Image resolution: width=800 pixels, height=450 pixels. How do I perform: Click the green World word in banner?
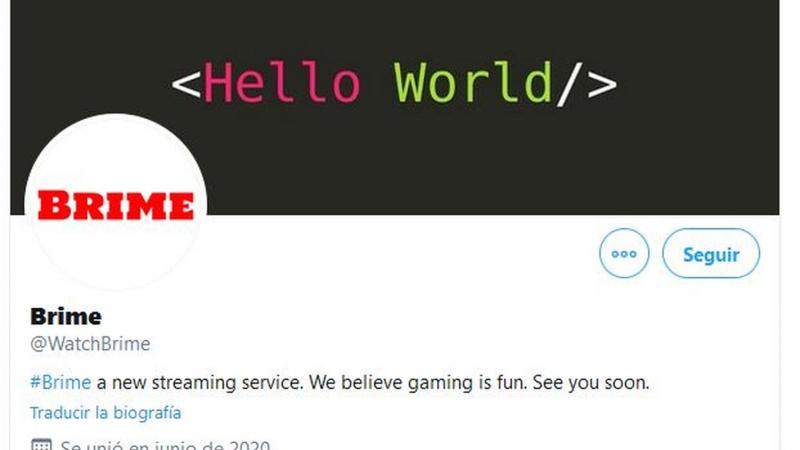[473, 82]
